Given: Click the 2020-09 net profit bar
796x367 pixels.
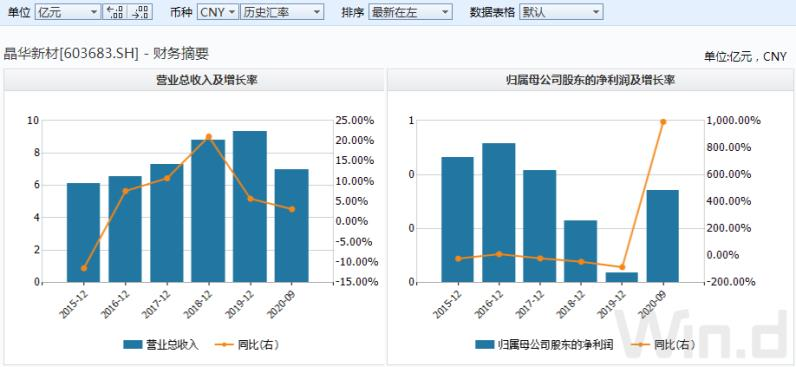Looking at the screenshot, I should (x=662, y=236).
